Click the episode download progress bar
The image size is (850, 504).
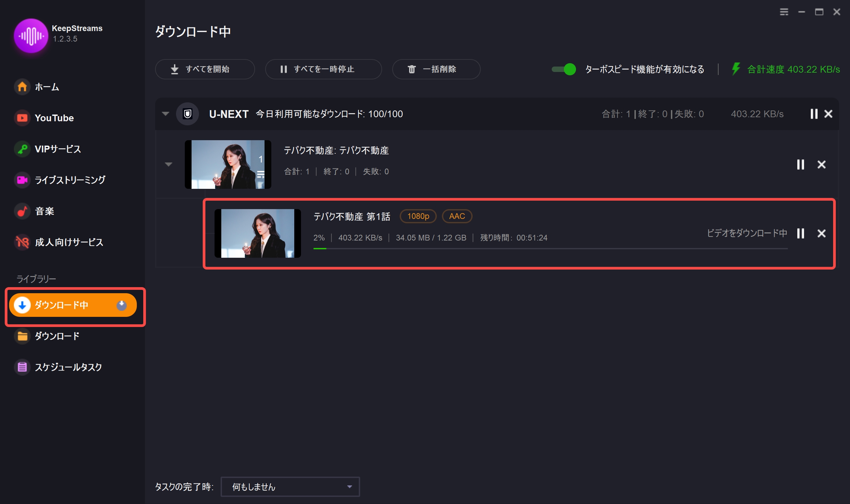click(550, 249)
